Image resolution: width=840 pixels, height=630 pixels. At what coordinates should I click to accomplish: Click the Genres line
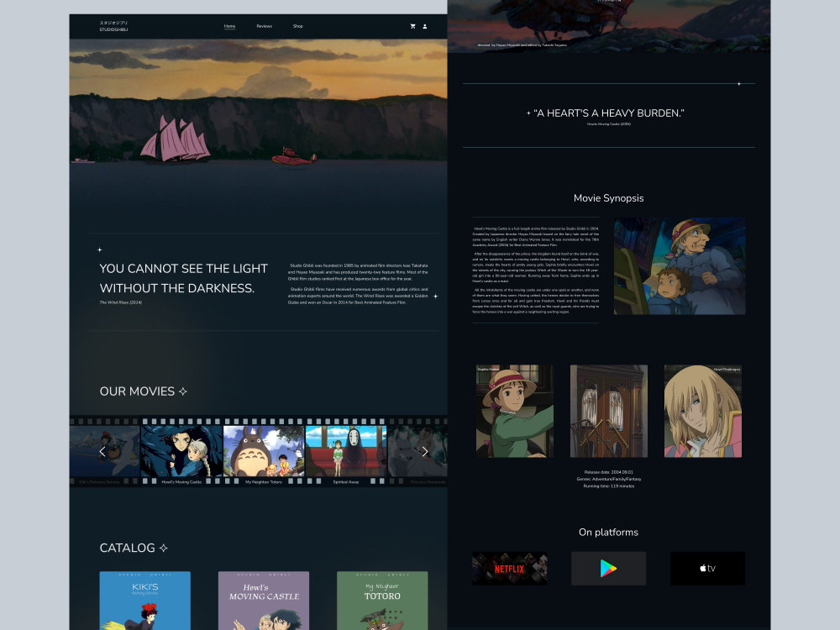click(608, 479)
